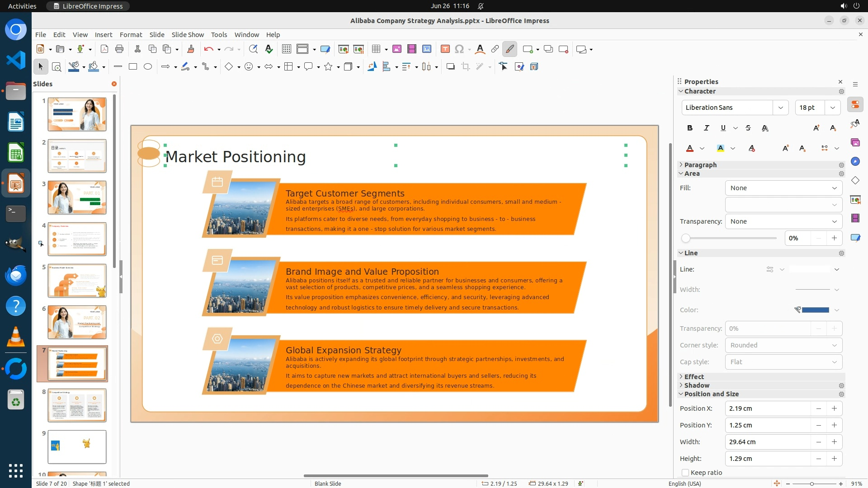Close the Slides panel
This screenshot has width=868, height=488.
[114, 84]
